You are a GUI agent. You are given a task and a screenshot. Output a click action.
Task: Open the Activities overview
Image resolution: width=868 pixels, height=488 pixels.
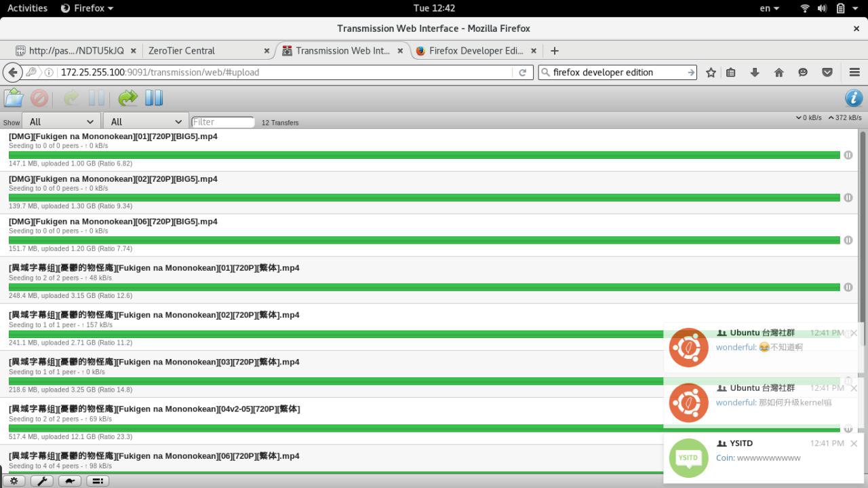27,8
